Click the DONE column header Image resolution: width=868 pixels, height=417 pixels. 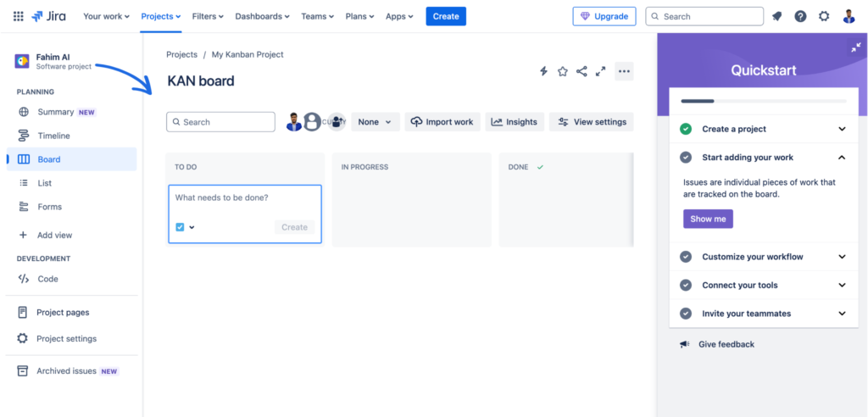click(x=518, y=167)
